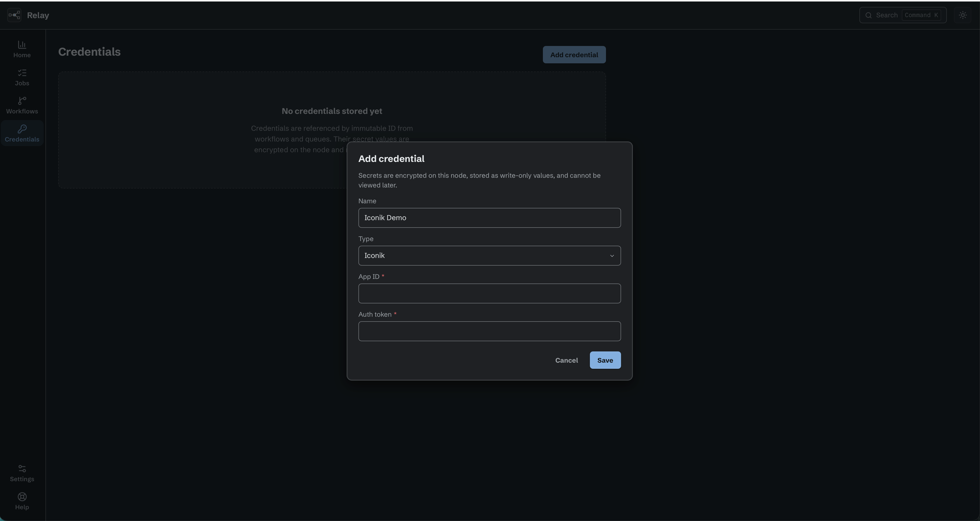Open the Search Command K box

point(903,15)
